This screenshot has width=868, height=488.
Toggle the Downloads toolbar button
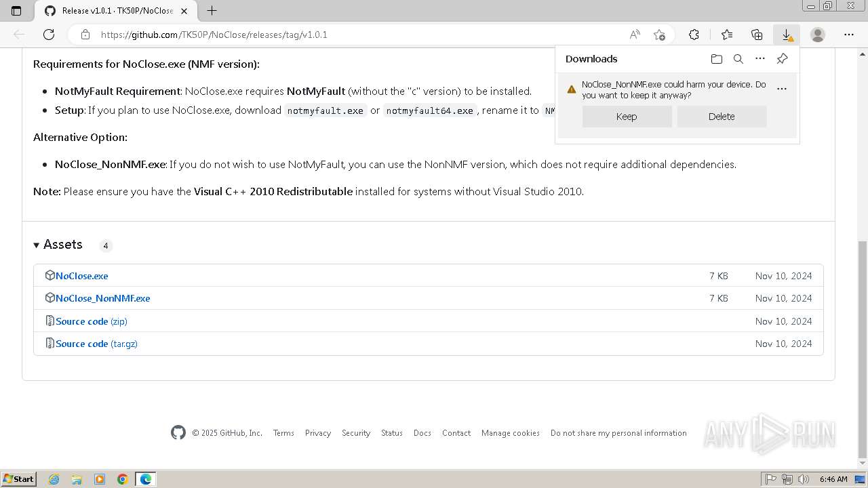pyautogui.click(x=787, y=35)
